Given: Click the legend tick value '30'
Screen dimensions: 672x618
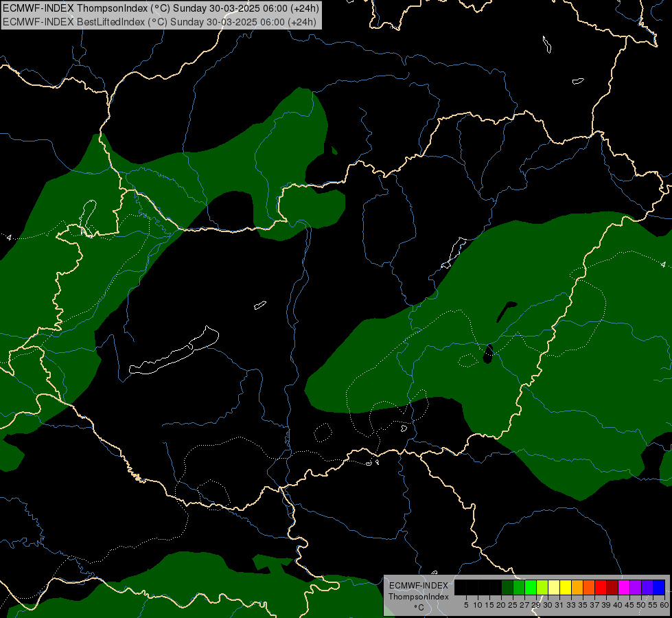Looking at the screenshot, I should coord(548,605).
